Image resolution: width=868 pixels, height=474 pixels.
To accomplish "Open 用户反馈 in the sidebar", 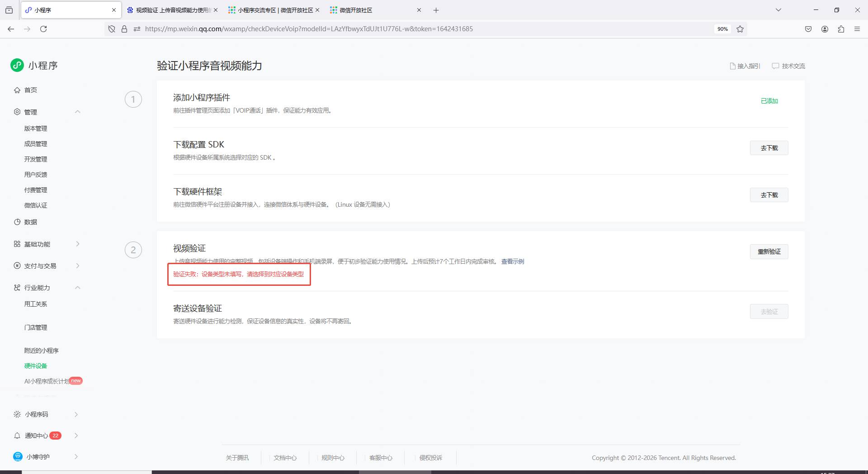I will [36, 175].
